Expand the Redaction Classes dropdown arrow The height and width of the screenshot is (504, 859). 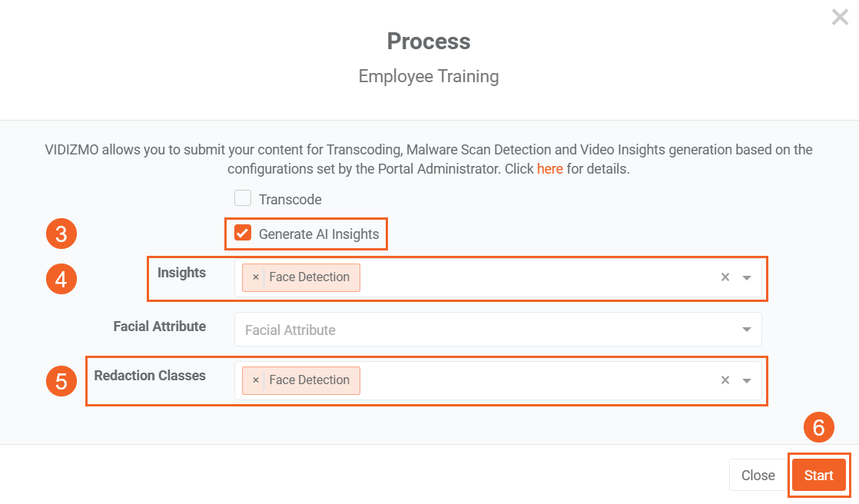point(746,380)
